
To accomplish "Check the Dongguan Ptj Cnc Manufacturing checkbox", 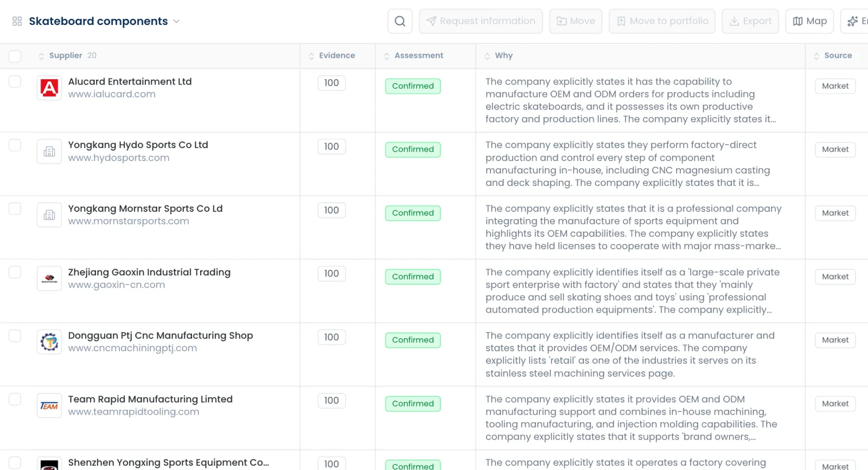I will click(x=15, y=336).
